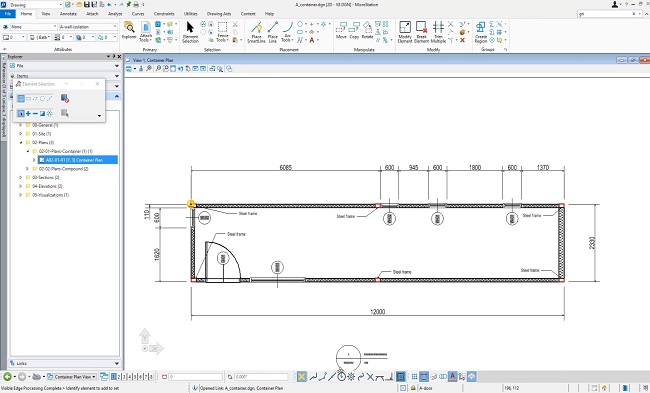The height and width of the screenshot is (393, 650).
Task: Enable Subtract mode in Element Selection dialog
Action: pyautogui.click(x=35, y=113)
